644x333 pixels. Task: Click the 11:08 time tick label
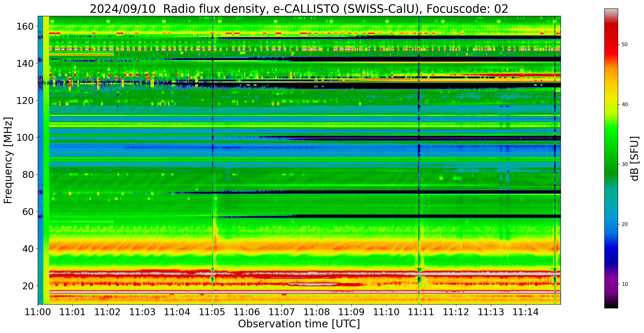pyautogui.click(x=317, y=311)
